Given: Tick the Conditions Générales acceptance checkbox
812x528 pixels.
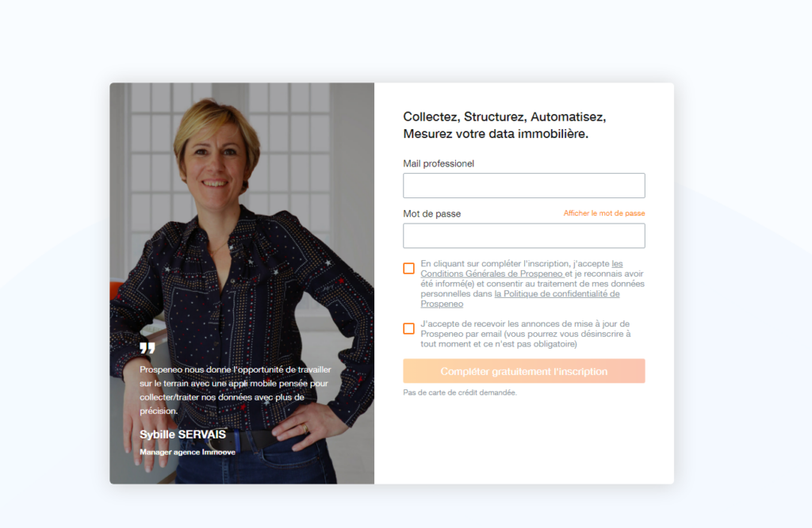Looking at the screenshot, I should [x=408, y=268].
